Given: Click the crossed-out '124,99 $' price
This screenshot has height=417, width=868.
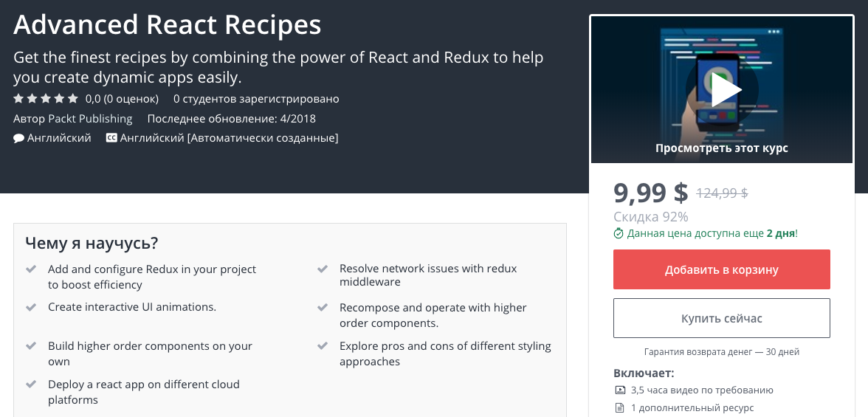Looking at the screenshot, I should [x=722, y=193].
